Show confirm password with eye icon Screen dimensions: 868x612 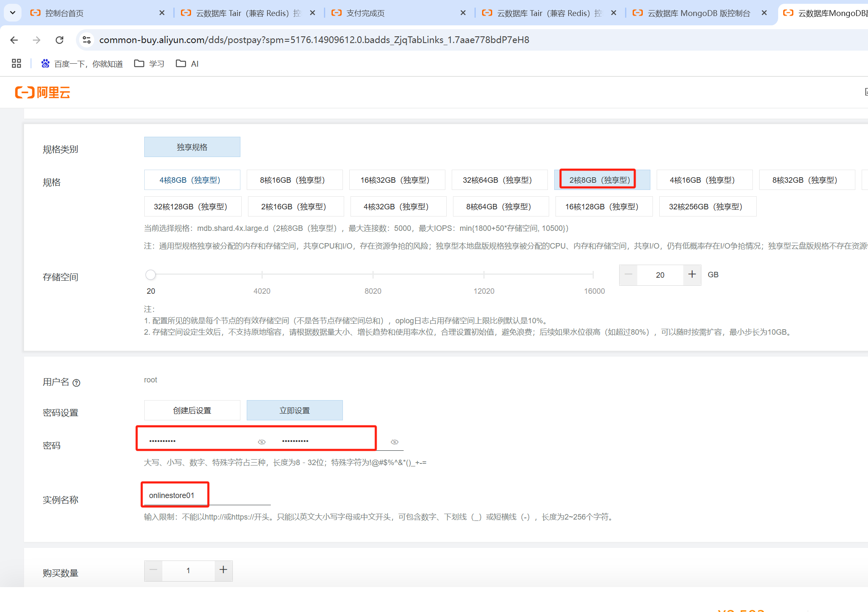click(394, 442)
